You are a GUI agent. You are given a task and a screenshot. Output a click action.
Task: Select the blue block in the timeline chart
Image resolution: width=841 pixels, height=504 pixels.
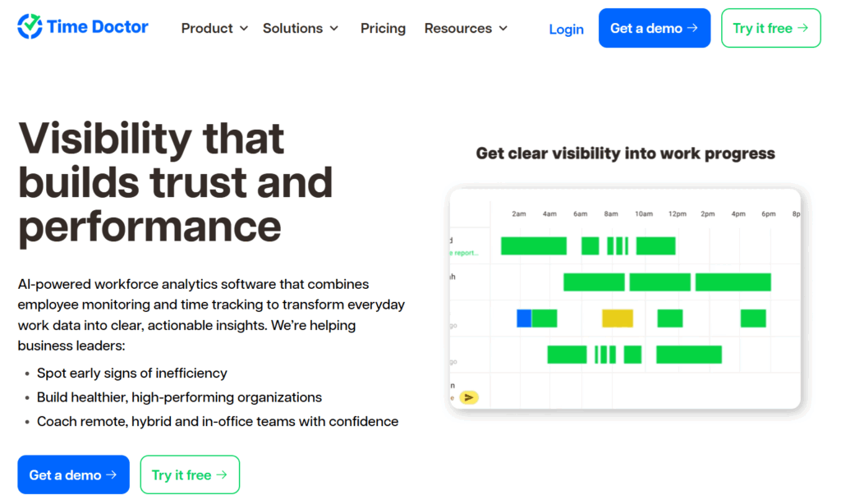coord(524,318)
